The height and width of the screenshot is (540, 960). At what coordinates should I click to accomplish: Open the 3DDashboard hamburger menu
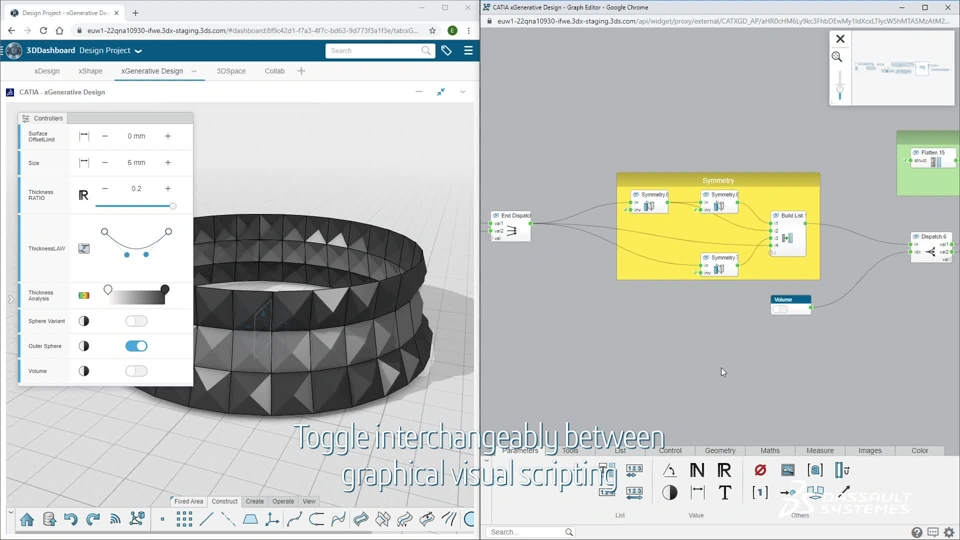[x=468, y=51]
